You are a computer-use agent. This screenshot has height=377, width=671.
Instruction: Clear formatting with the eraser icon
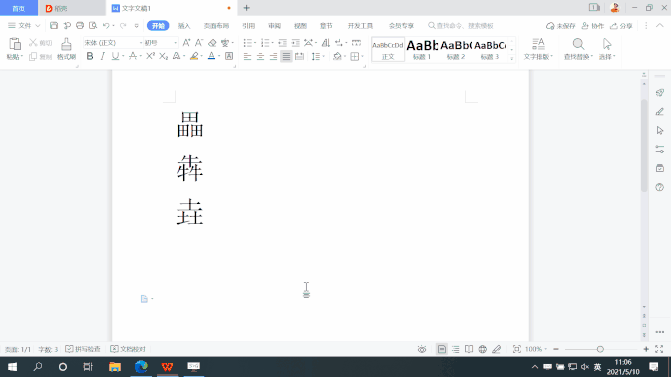(x=212, y=43)
